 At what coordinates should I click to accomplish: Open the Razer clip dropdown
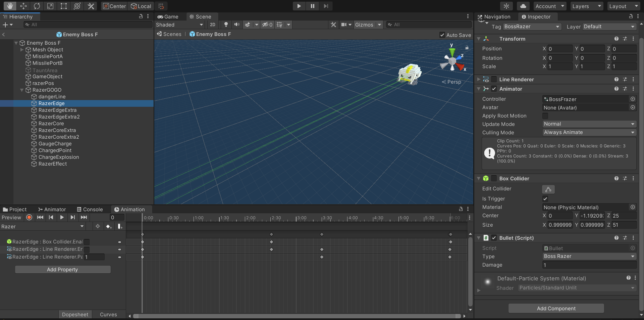(x=43, y=227)
